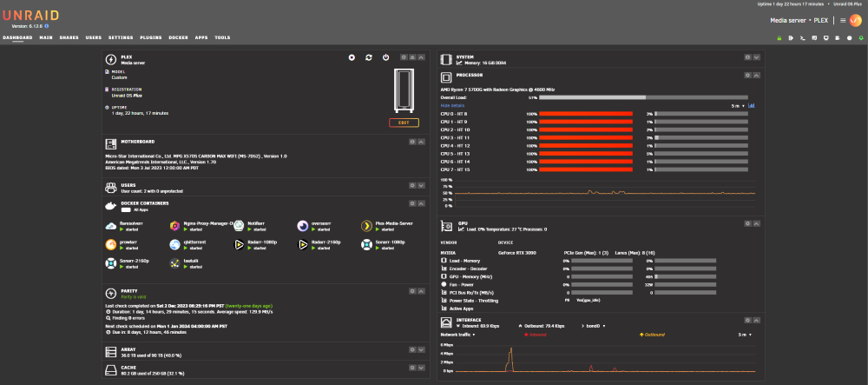Open the Dashboard tab

[x=17, y=37]
